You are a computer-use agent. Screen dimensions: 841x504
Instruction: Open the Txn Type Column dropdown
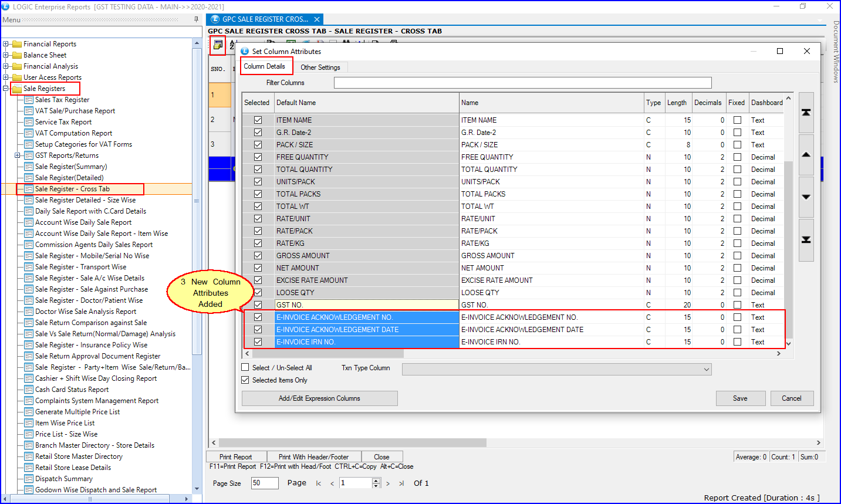coord(706,370)
